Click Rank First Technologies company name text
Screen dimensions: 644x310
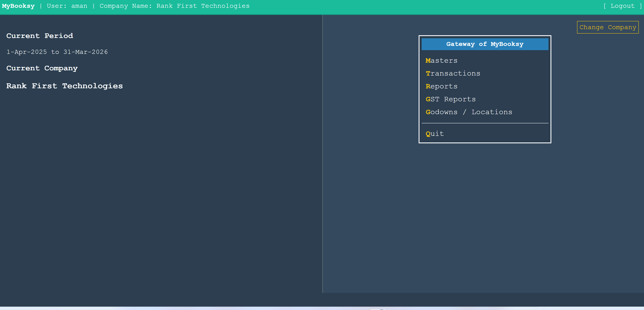64,86
